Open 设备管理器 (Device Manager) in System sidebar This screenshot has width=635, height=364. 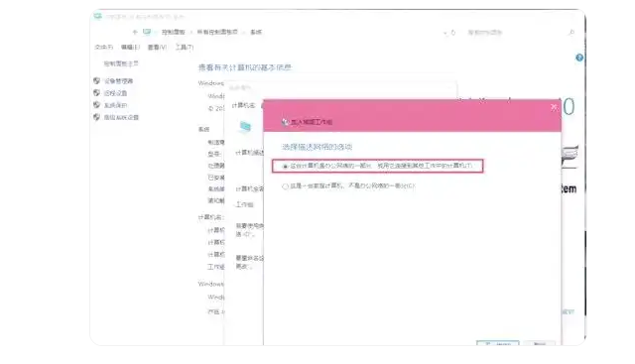119,81
